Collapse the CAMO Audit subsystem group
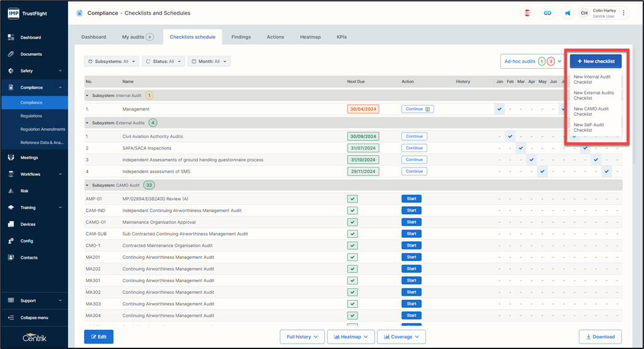The height and width of the screenshot is (349, 644). [87, 185]
